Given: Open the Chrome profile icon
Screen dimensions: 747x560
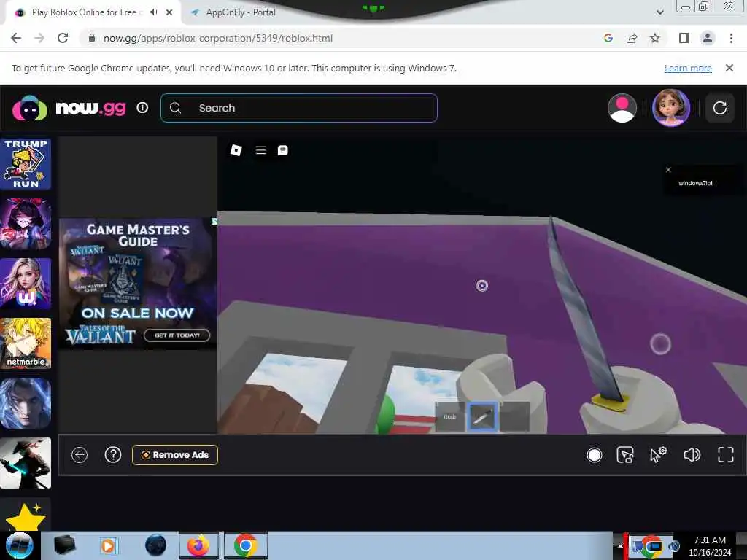Looking at the screenshot, I should [708, 38].
